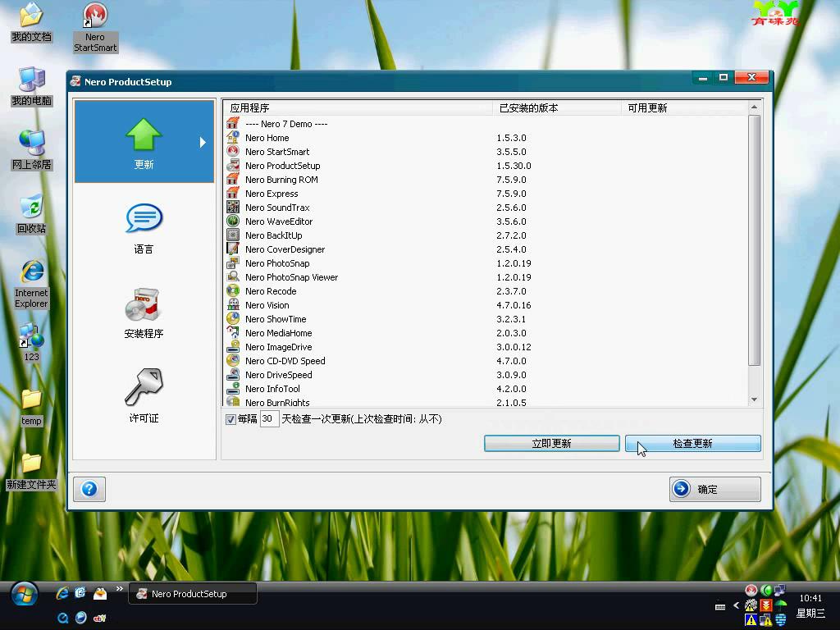The width and height of the screenshot is (840, 630).
Task: Select the Nero Express icon
Action: (232, 194)
